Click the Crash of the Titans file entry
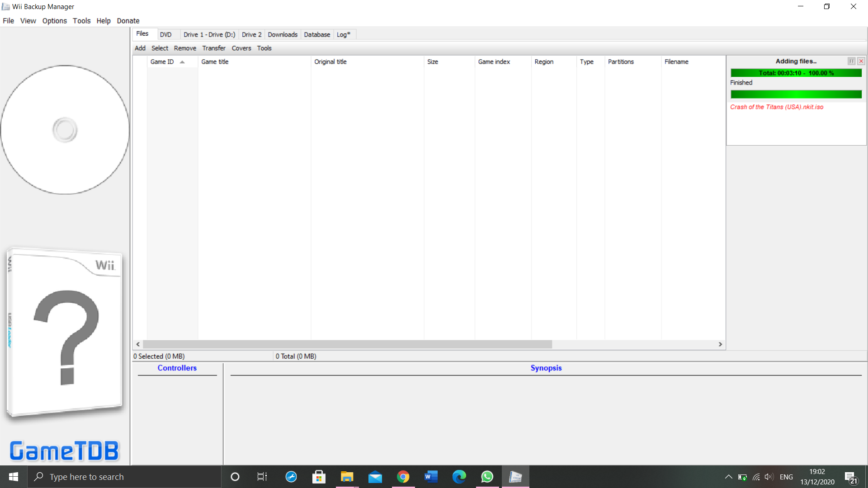 click(x=777, y=107)
